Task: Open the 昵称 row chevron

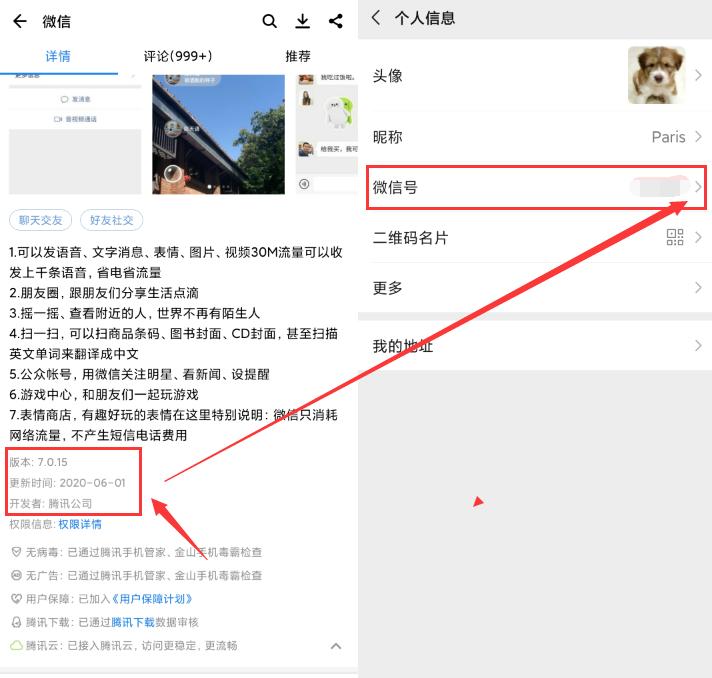Action: [698, 137]
